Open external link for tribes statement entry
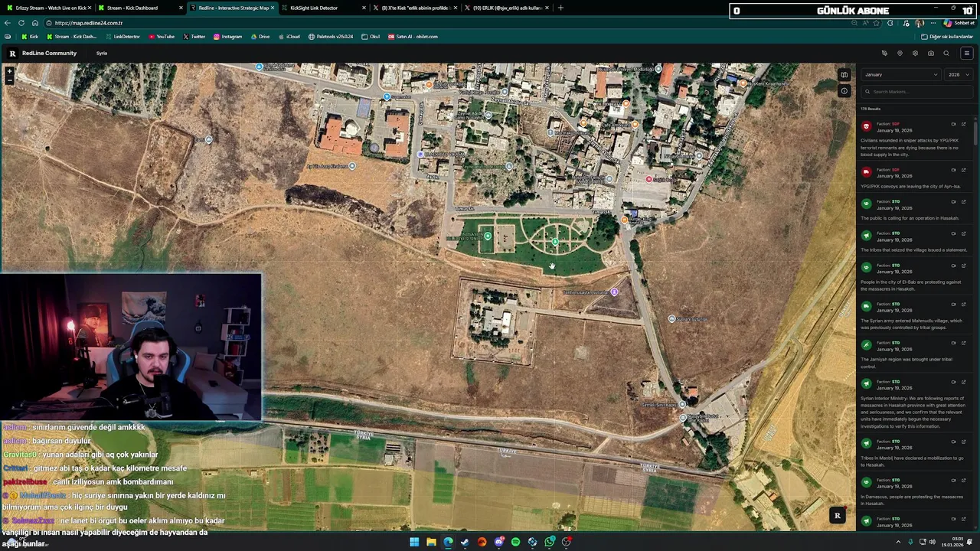The height and width of the screenshot is (551, 980). click(964, 233)
